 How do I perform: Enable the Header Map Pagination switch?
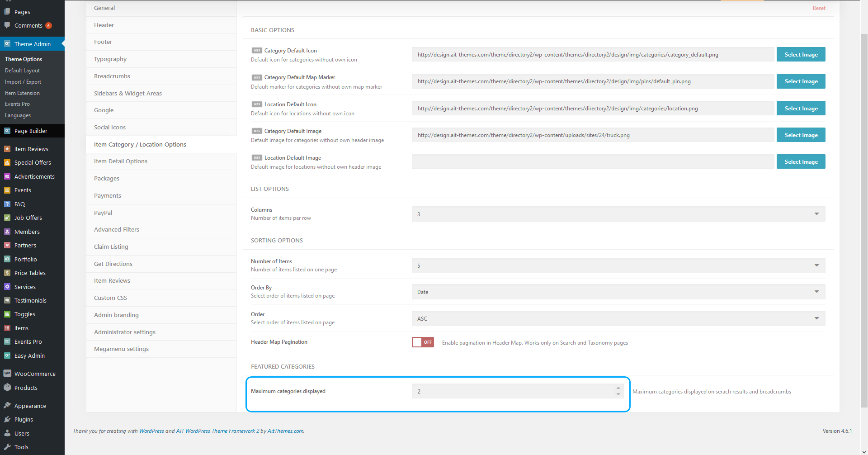(423, 342)
